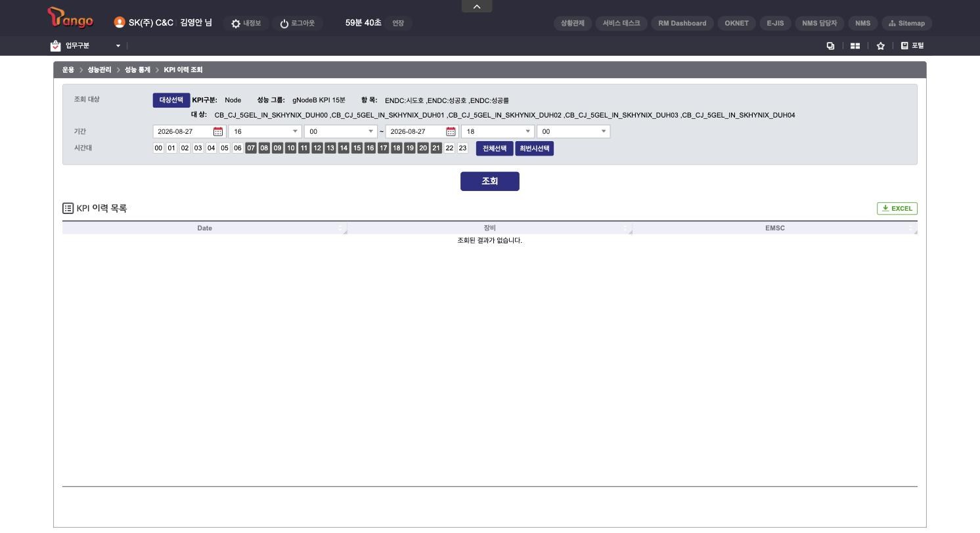Add page to favorites with star icon

click(x=881, y=46)
